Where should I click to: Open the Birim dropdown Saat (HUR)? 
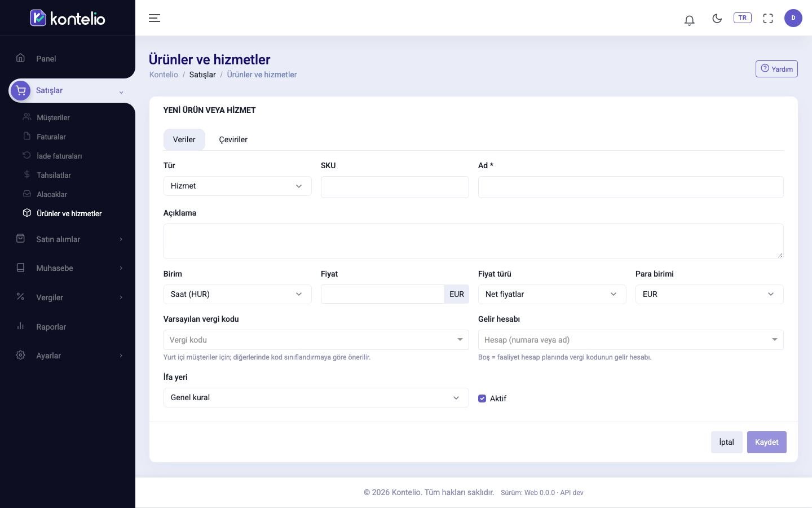click(x=237, y=294)
